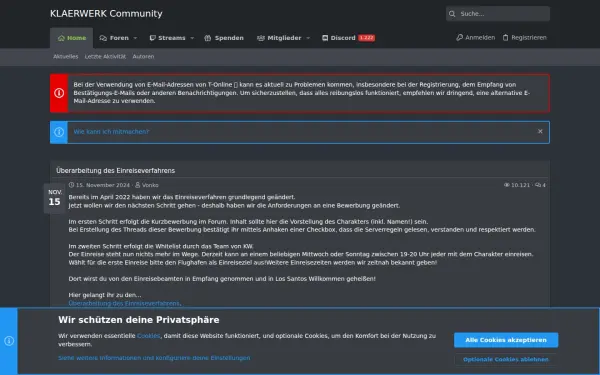Dismiss the 'Wie kann ich mitmachen?' notice

540,131
